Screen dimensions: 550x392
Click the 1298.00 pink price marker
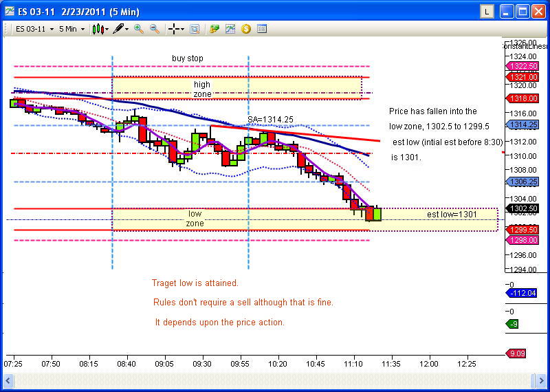click(x=522, y=241)
